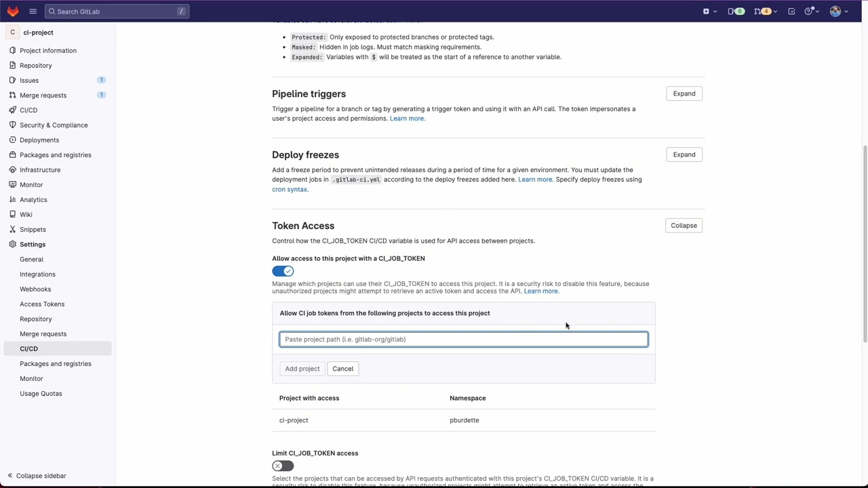Open Usage Quotas settings page
This screenshot has height=488, width=868.
(x=41, y=393)
